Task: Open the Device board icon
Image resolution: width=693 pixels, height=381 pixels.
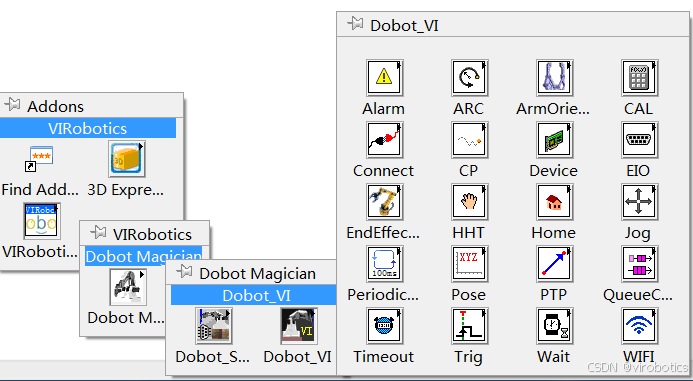Action: 554,140
